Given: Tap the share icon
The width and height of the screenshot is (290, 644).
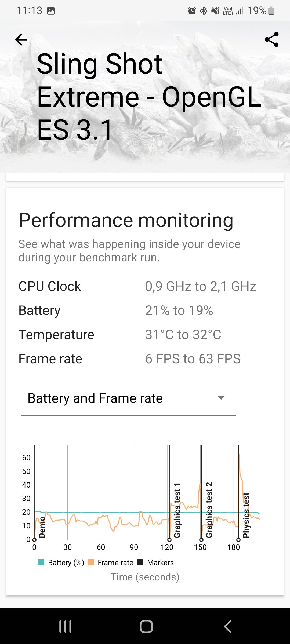Looking at the screenshot, I should point(272,40).
